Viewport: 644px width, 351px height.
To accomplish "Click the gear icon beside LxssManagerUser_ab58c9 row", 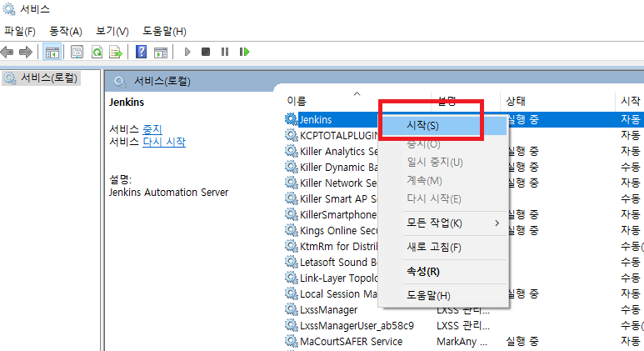I will [292, 325].
